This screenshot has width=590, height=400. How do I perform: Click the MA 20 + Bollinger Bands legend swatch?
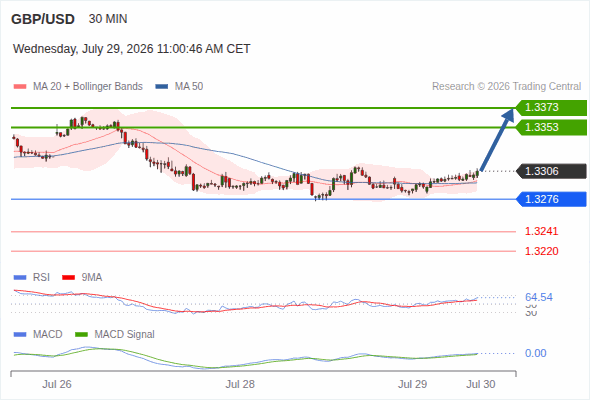pyautogui.click(x=20, y=87)
